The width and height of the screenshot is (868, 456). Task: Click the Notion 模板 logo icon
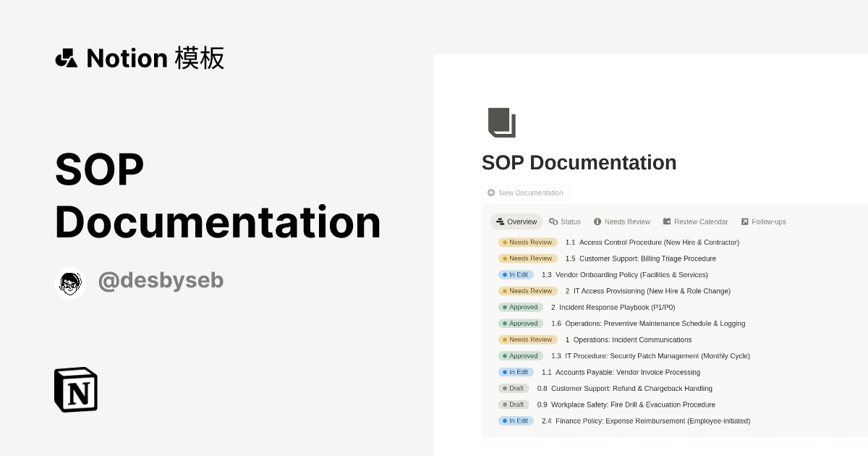click(x=66, y=58)
